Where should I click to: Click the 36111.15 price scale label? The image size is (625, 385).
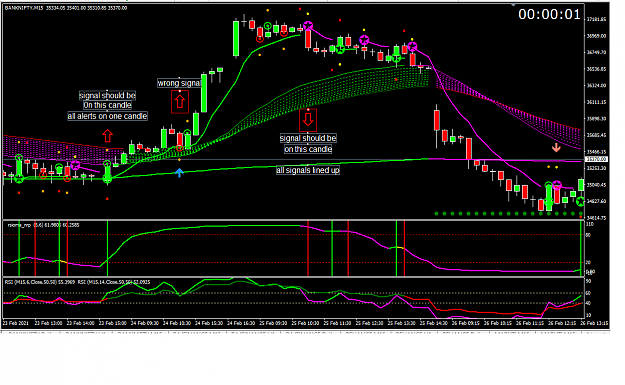tap(596, 102)
